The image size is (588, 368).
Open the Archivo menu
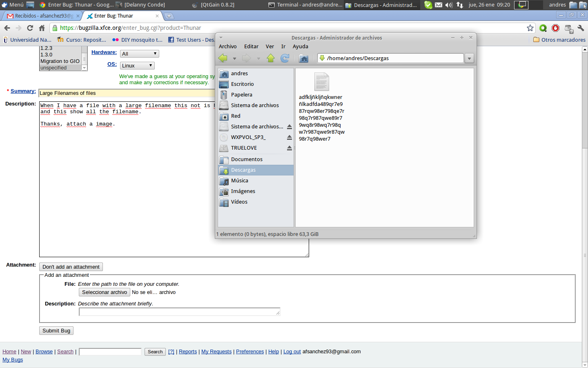click(227, 47)
